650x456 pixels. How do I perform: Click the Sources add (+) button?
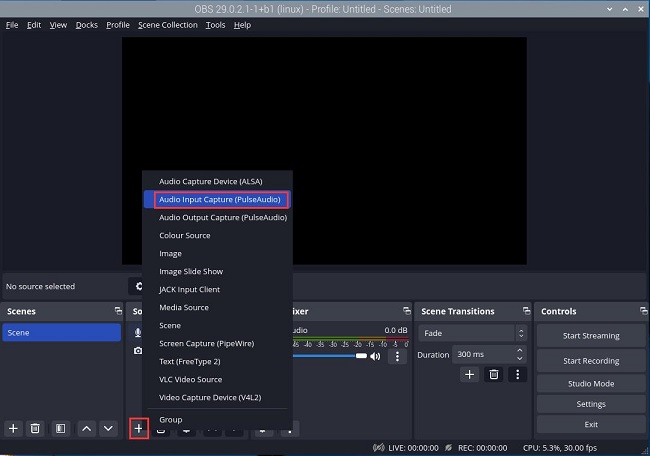pos(138,428)
